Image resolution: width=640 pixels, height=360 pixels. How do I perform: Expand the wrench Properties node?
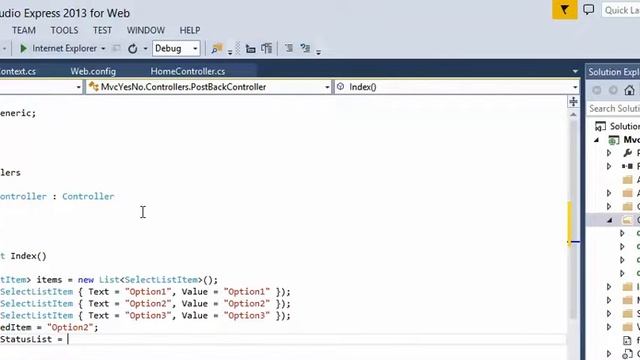click(x=609, y=153)
